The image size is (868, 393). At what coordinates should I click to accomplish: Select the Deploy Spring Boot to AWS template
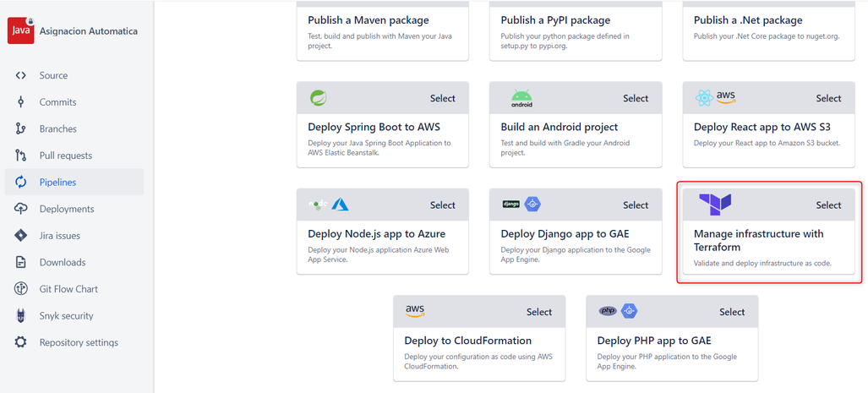tap(442, 99)
